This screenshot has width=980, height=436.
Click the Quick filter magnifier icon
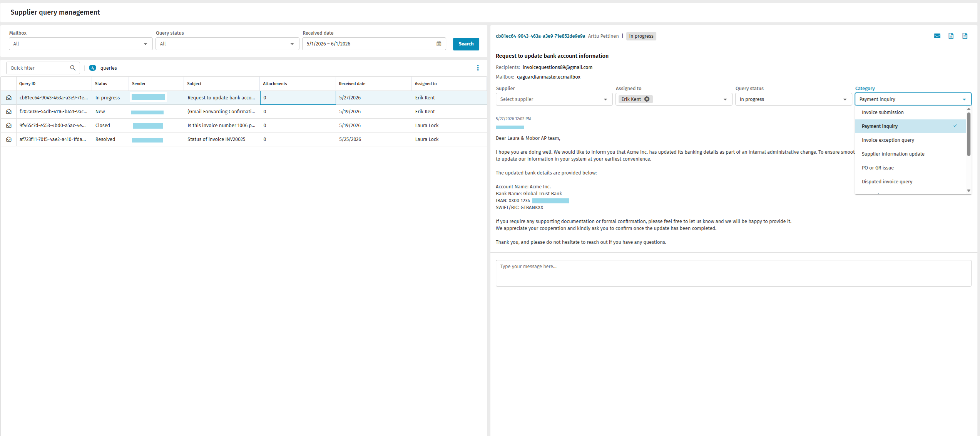click(x=73, y=68)
